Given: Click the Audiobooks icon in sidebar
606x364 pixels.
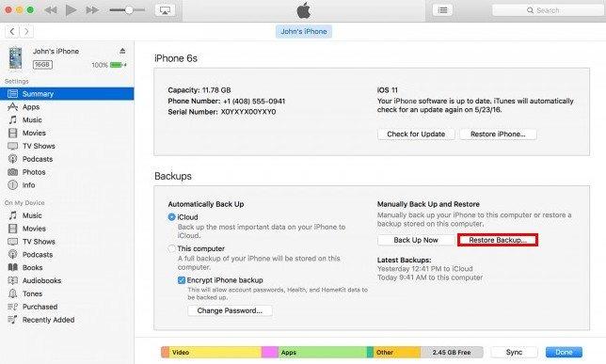Looking at the screenshot, I should (13, 280).
